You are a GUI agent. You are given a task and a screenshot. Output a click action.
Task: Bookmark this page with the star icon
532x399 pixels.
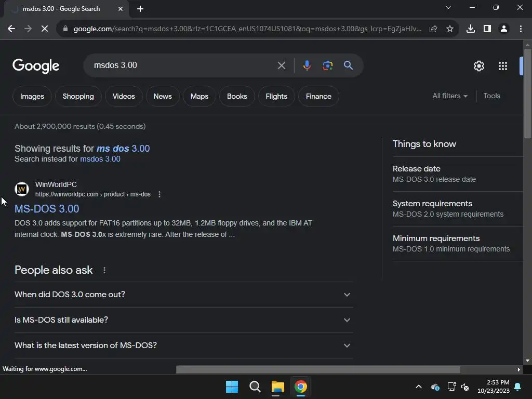click(450, 29)
